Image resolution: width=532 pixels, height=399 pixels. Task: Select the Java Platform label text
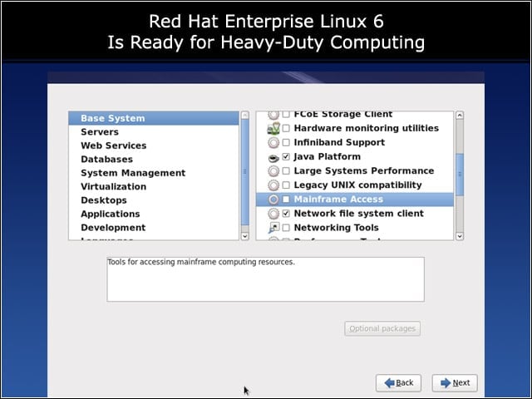tap(327, 157)
